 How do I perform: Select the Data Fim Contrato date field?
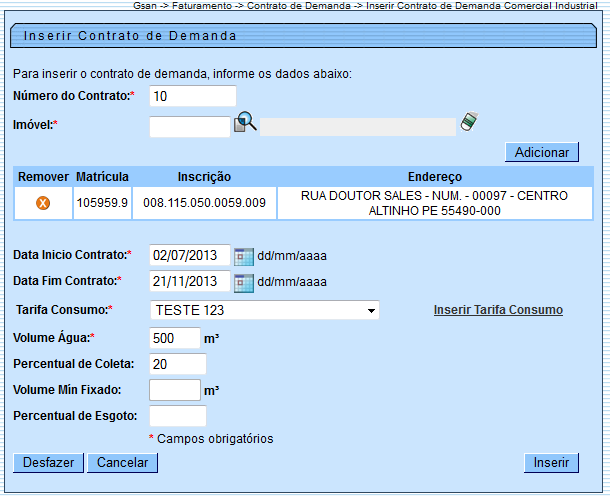pos(189,282)
